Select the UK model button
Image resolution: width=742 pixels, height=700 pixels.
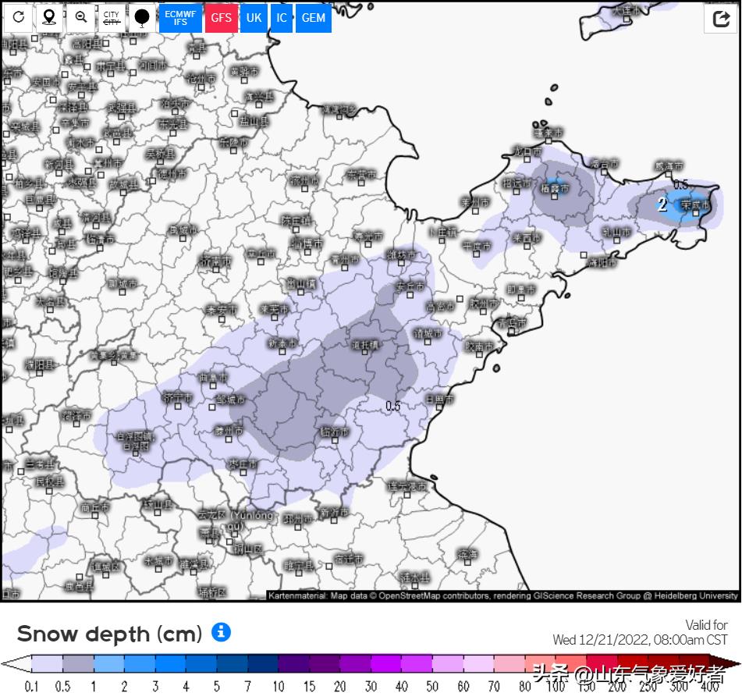click(x=254, y=17)
